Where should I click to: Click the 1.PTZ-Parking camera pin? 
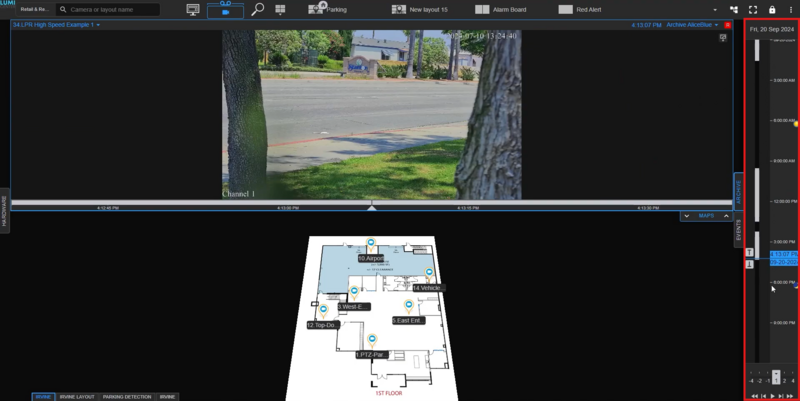point(371,340)
